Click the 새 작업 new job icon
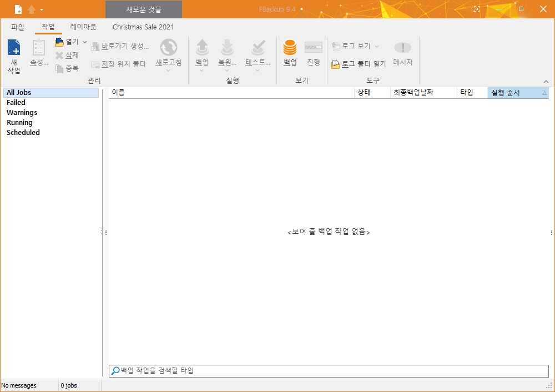This screenshot has width=555, height=392. tap(14, 47)
